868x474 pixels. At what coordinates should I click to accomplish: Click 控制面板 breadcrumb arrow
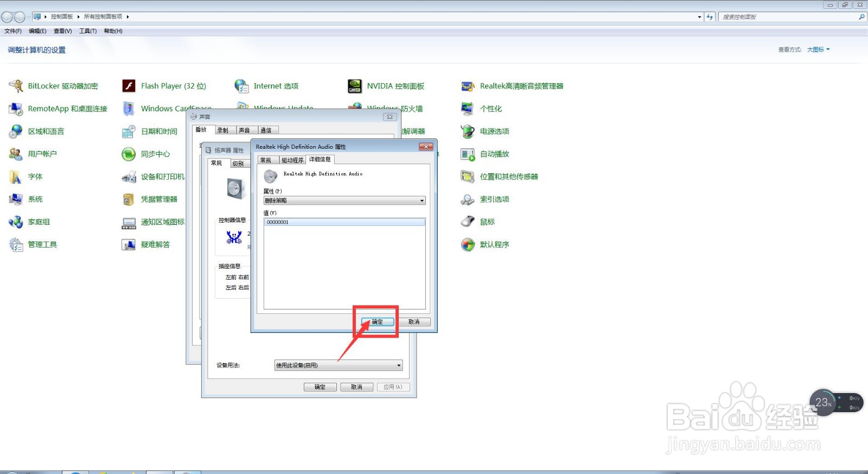[78, 17]
